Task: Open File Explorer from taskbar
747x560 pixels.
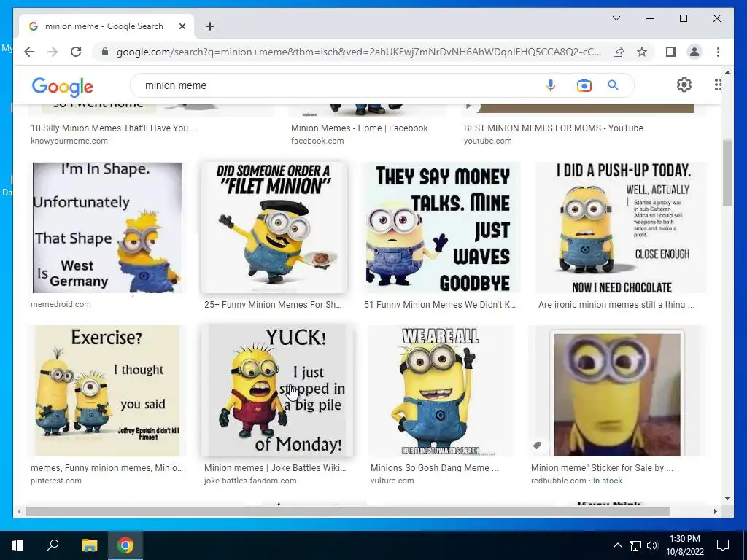Action: (x=89, y=545)
